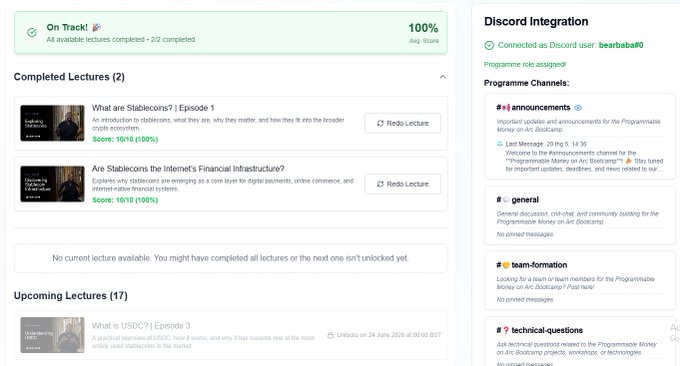Click the lock icon for USDC lecture
Image resolution: width=680 pixels, height=366 pixels.
click(x=330, y=335)
